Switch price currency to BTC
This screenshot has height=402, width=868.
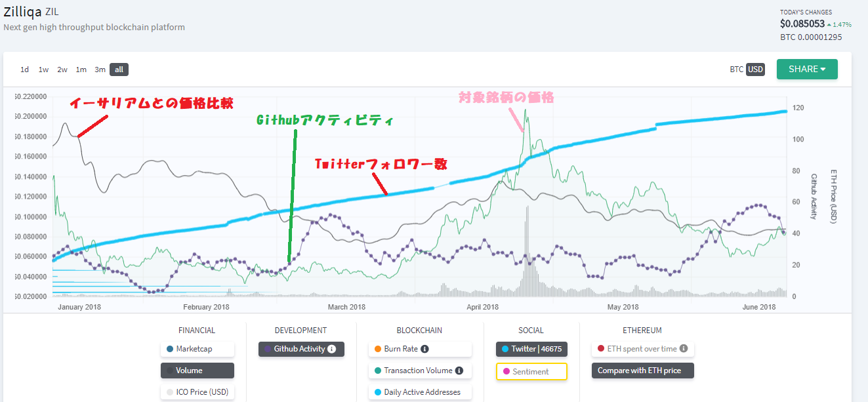point(737,70)
